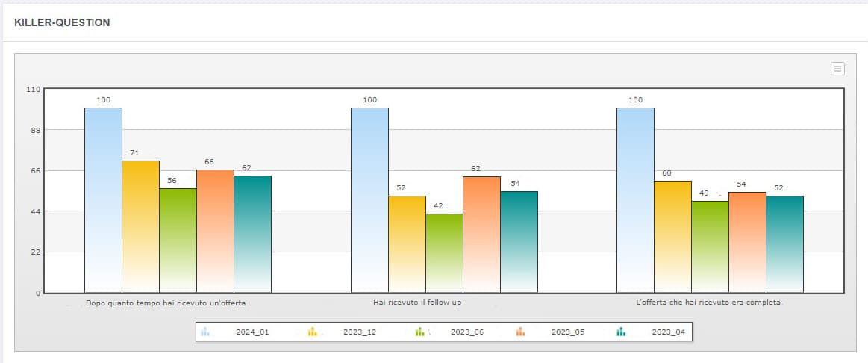Click the yellow 2023_12 legend bar icon
Image resolution: width=868 pixels, height=363 pixels.
click(313, 332)
